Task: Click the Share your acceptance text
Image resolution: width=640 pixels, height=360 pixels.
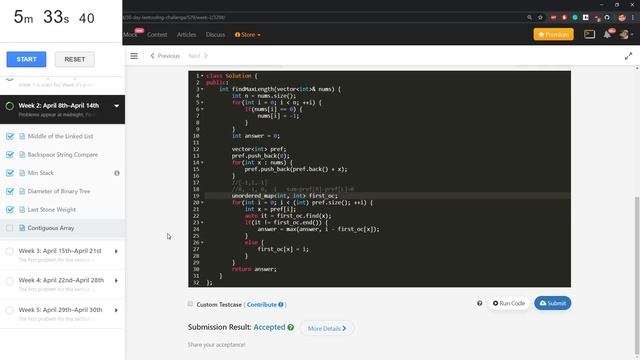Action: [x=216, y=345]
